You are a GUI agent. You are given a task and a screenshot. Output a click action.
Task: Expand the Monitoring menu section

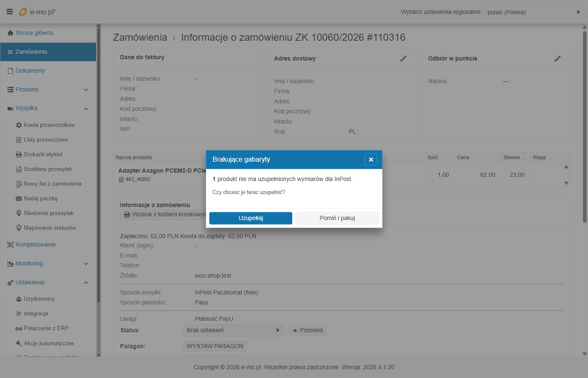click(x=86, y=264)
